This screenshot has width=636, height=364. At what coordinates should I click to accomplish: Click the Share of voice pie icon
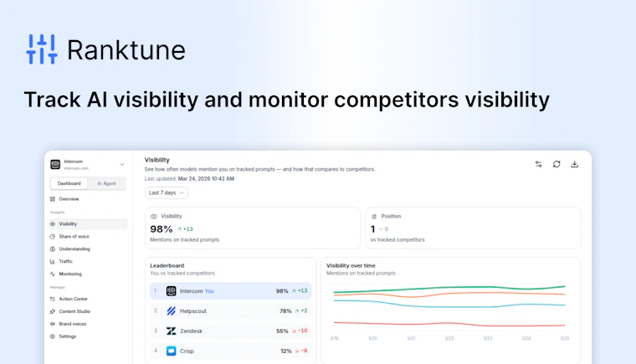tap(53, 237)
